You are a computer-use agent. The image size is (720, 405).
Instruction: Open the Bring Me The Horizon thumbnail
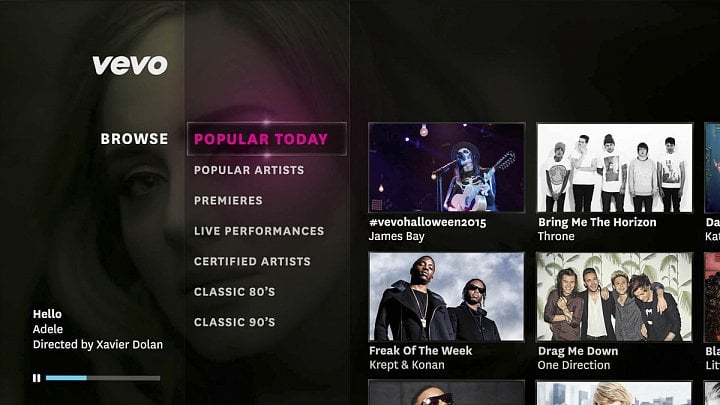(614, 168)
